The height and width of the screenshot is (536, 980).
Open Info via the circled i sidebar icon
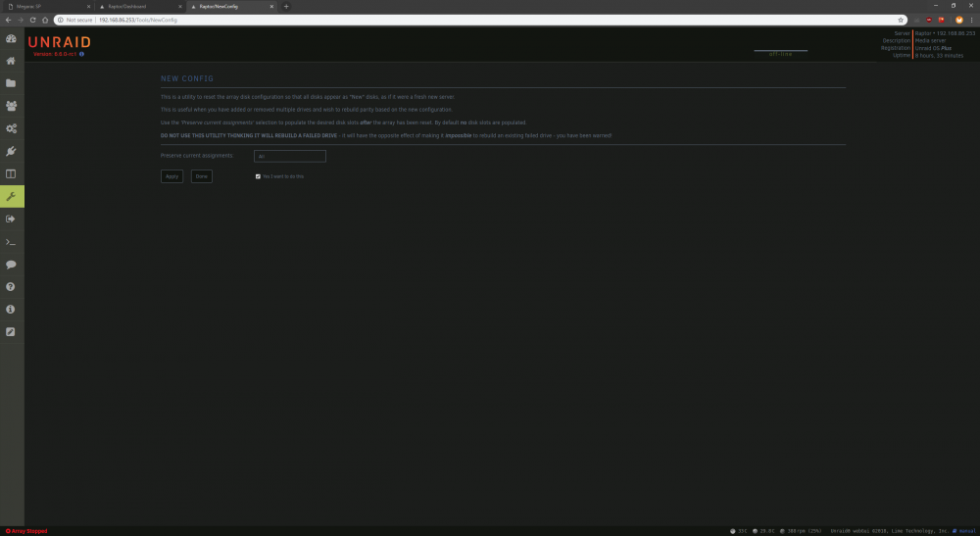click(x=11, y=310)
